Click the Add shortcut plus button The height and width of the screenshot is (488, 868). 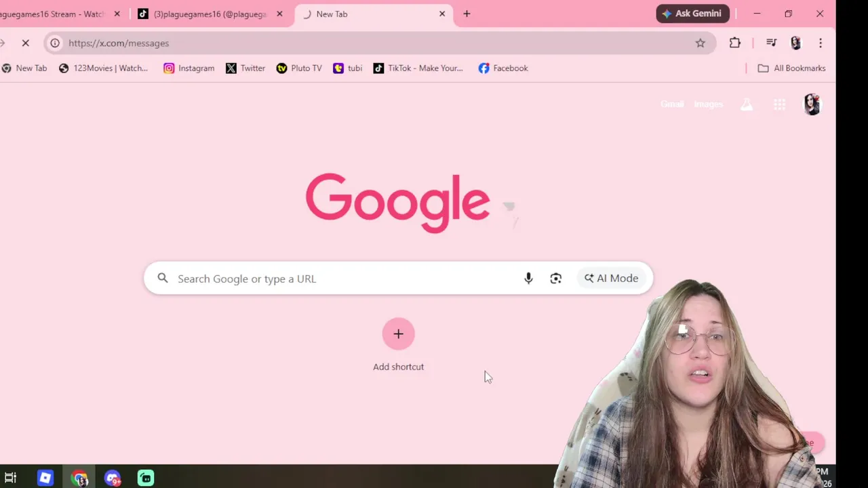[x=398, y=333]
